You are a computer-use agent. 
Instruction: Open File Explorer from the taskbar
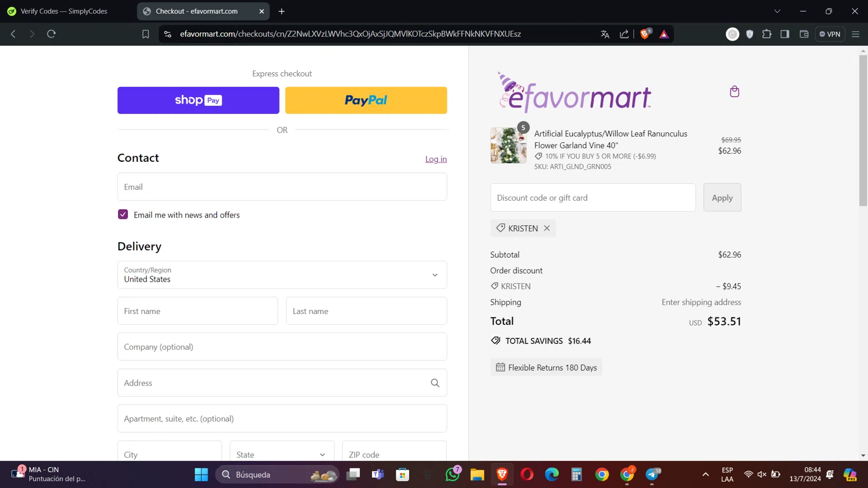(477, 475)
